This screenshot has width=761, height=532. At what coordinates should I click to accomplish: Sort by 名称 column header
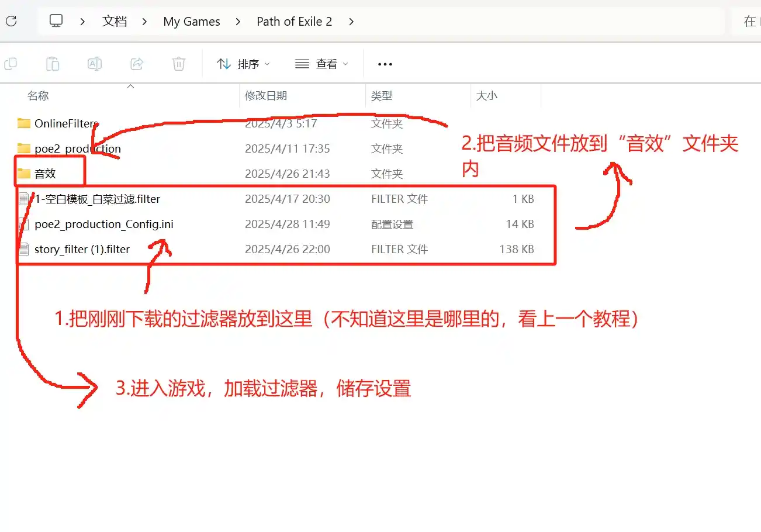pos(39,96)
